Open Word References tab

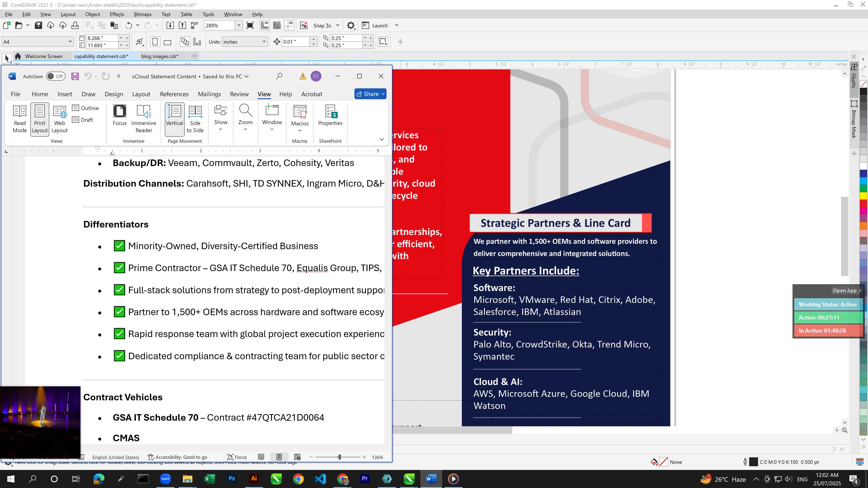(174, 94)
